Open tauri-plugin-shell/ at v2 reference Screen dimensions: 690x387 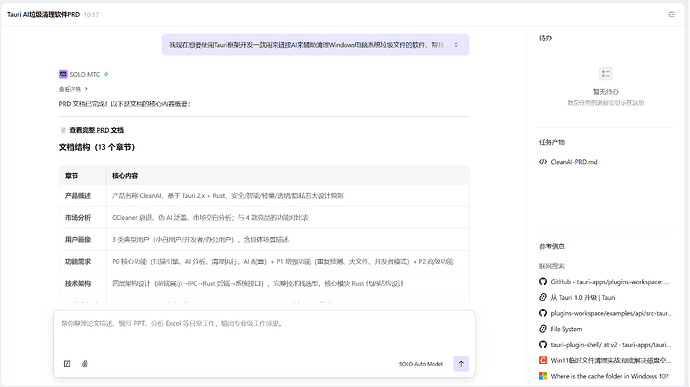(611, 345)
